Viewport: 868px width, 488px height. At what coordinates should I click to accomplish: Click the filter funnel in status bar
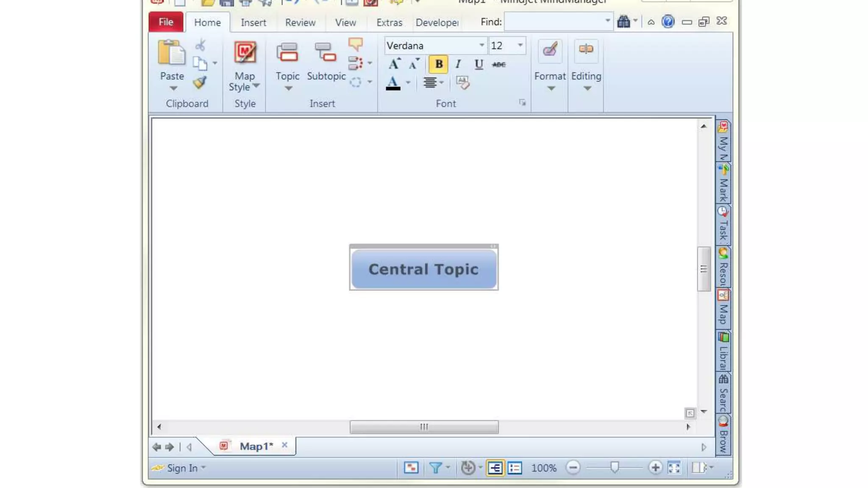pos(435,468)
